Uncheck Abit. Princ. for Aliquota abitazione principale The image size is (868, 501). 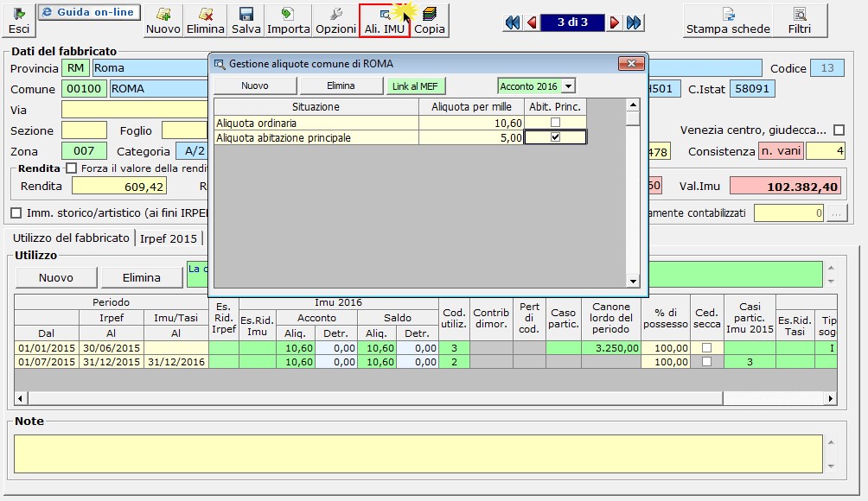555,137
